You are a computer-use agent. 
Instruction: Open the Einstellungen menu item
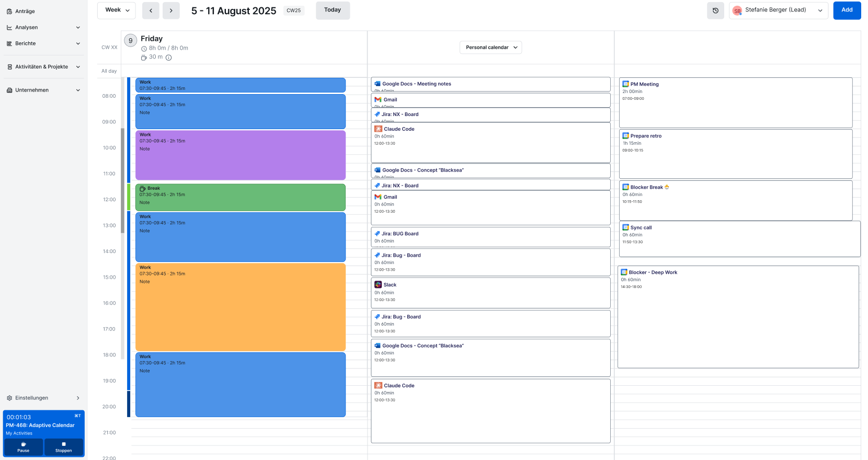coord(43,398)
